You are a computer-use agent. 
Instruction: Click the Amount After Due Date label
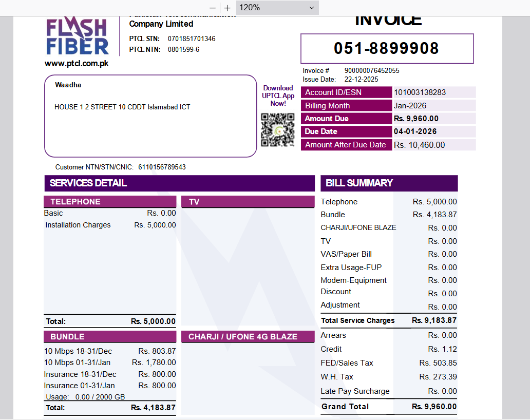coord(346,145)
